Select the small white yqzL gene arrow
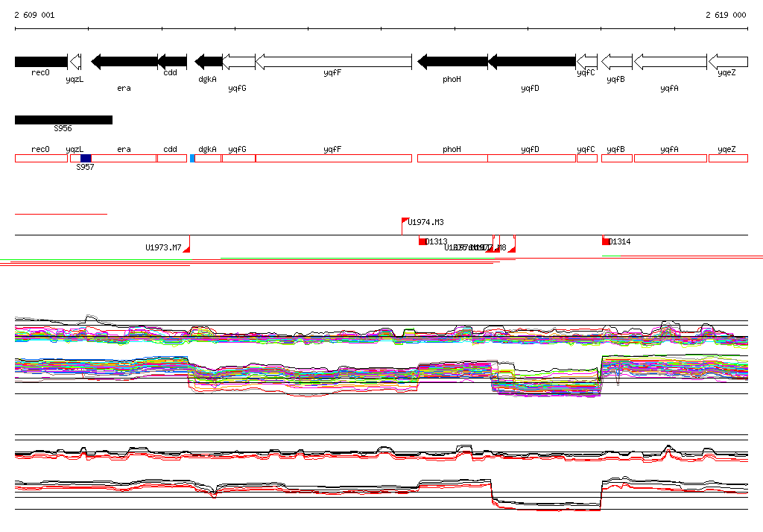763x532 pixels. click(75, 62)
